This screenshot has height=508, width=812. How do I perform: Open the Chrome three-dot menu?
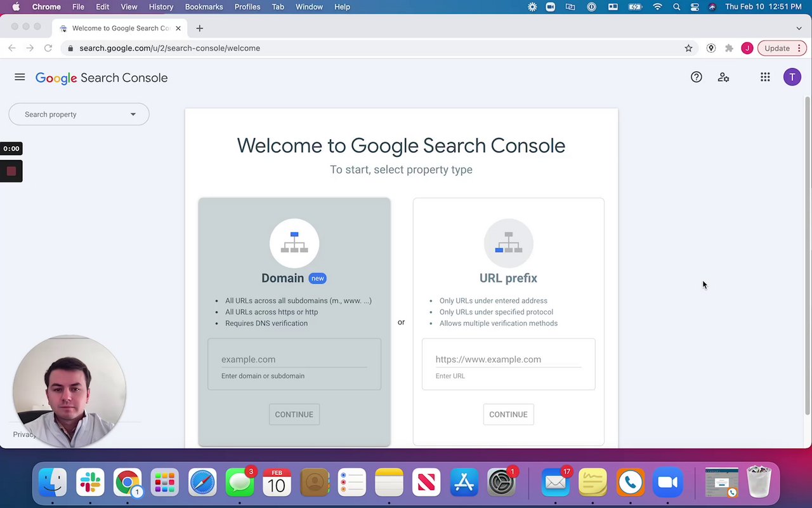(799, 48)
